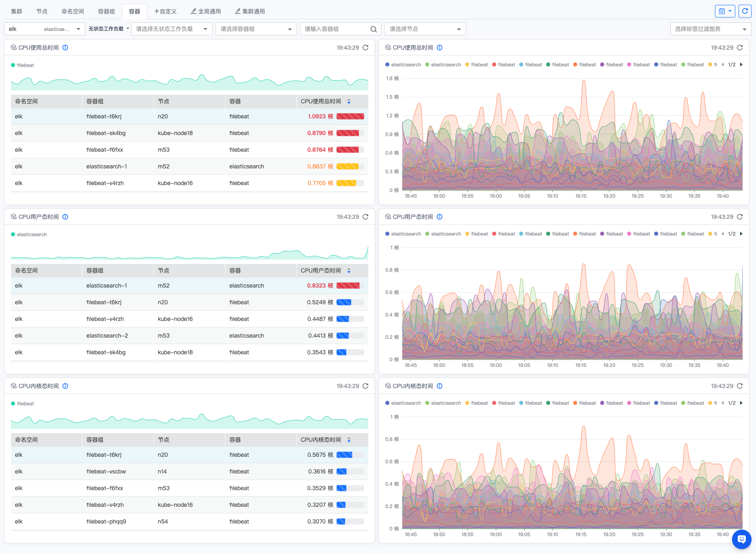Click info icon beside CPU内核态时间 chart title
The height and width of the screenshot is (554, 756).
tap(440, 386)
